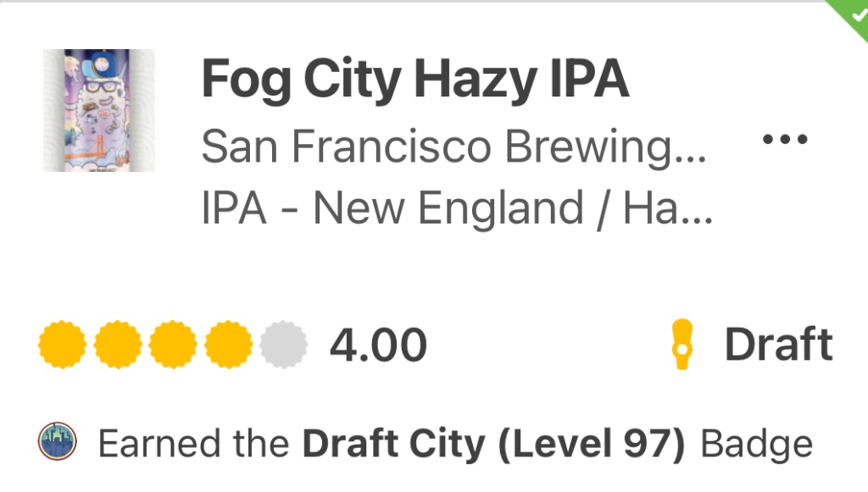
Task: Click the word Badge after the level
Action: pyautogui.click(x=757, y=443)
